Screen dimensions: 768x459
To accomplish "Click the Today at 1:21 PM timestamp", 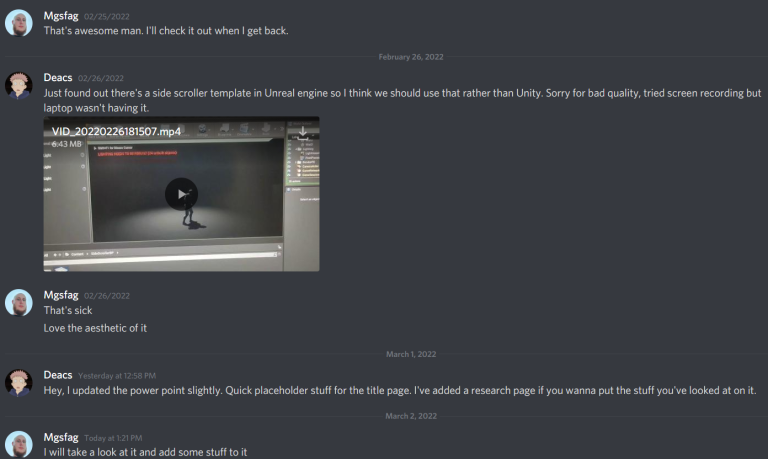I will [x=113, y=438].
